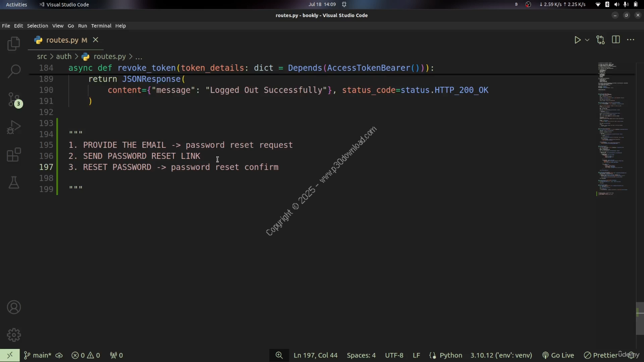Open the Explorer view in activity bar

point(14,44)
